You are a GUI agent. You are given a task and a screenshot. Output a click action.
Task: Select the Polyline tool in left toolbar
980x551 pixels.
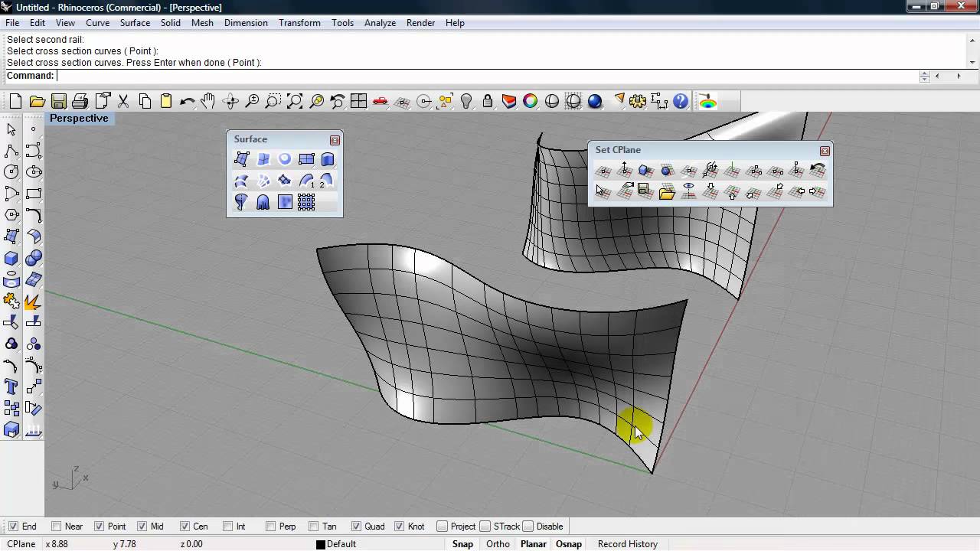pos(11,151)
